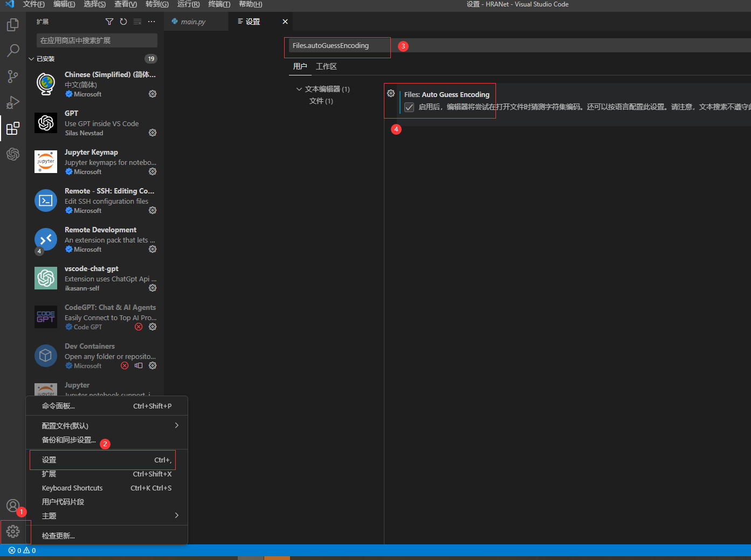Select the 设置 editor tab

(253, 22)
